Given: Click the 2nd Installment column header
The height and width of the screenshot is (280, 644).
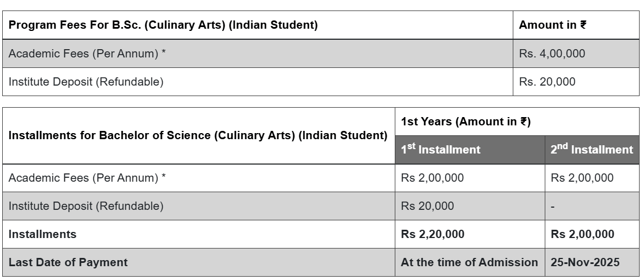Looking at the screenshot, I should point(592,150).
